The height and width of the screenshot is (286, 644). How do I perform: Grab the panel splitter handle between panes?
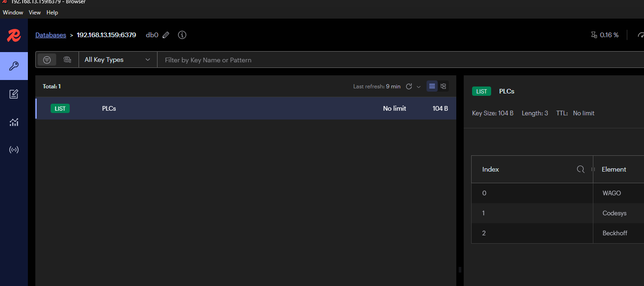click(x=460, y=270)
